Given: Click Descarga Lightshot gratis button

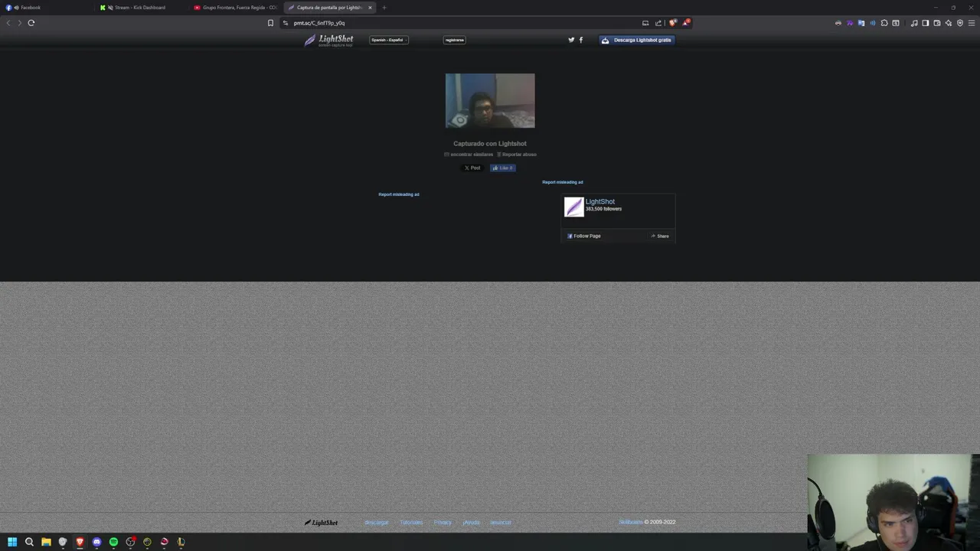Looking at the screenshot, I should tap(637, 40).
